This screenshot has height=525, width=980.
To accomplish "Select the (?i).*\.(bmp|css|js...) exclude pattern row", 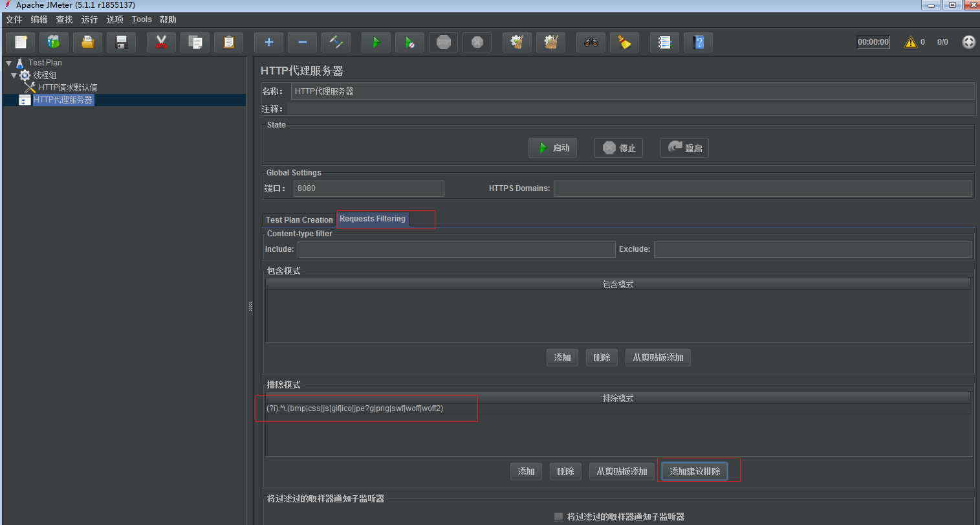I will click(x=618, y=408).
